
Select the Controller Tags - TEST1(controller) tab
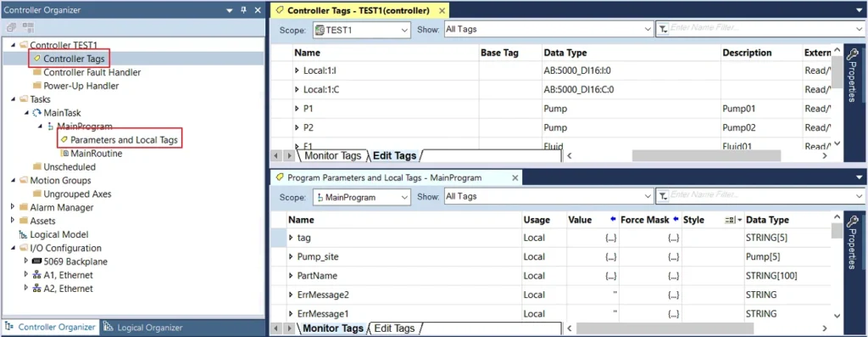(x=359, y=10)
